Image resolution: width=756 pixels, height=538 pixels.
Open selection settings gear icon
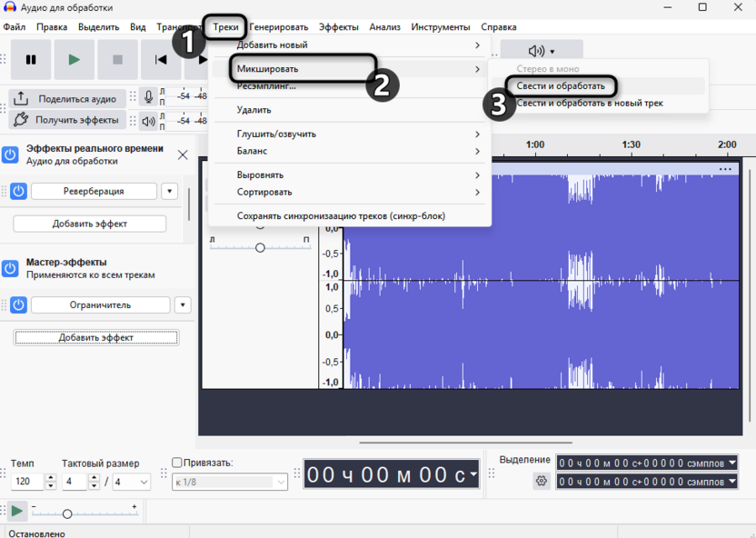542,481
